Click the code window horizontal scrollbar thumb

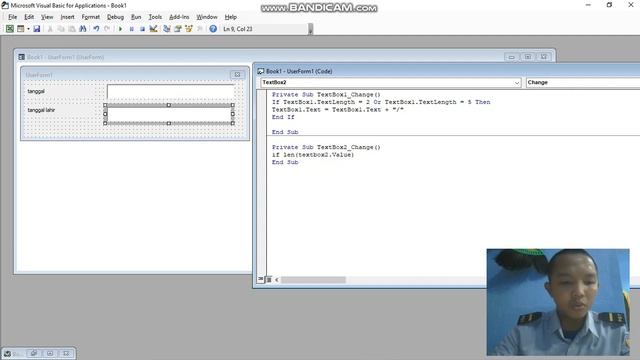coord(313,280)
